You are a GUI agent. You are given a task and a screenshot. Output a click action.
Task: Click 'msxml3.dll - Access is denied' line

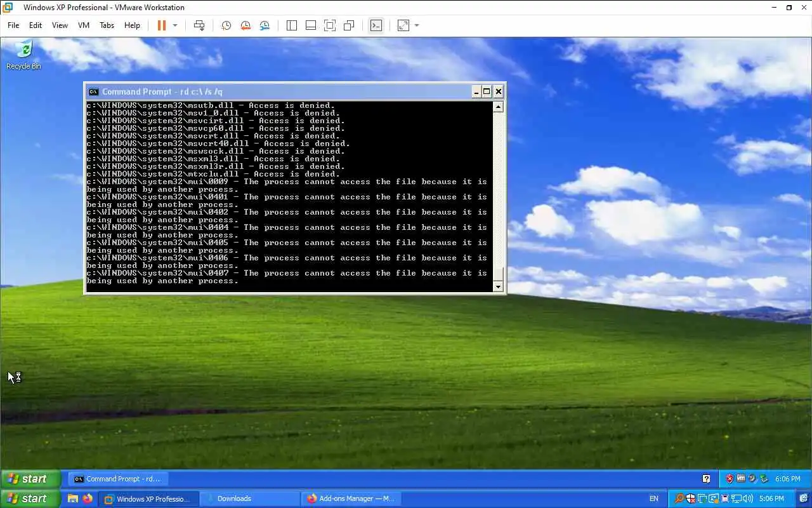pyautogui.click(x=213, y=159)
